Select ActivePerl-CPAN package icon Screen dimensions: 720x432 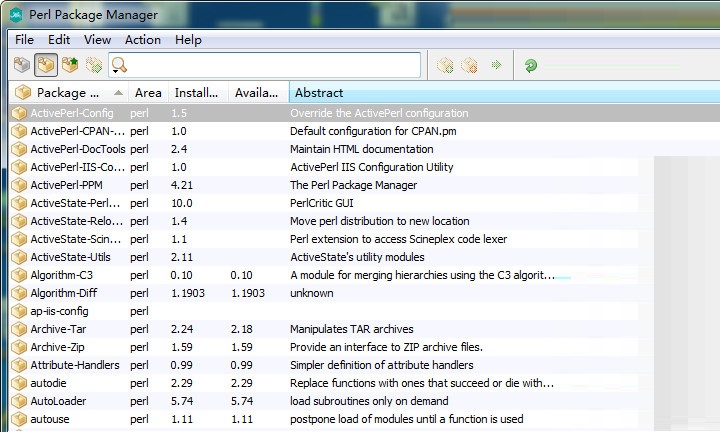pyautogui.click(x=19, y=131)
